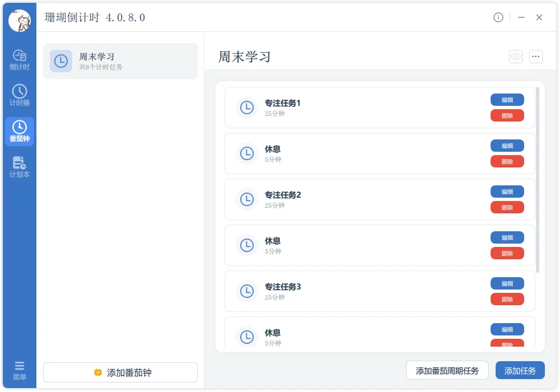
Task: Click 添加番茄周期任务 button
Action: click(447, 371)
